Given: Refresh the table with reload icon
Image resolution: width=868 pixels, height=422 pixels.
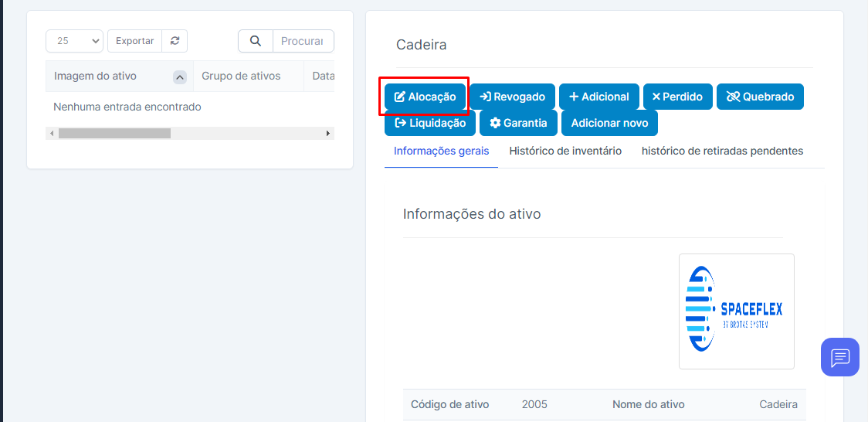Looking at the screenshot, I should click(175, 41).
